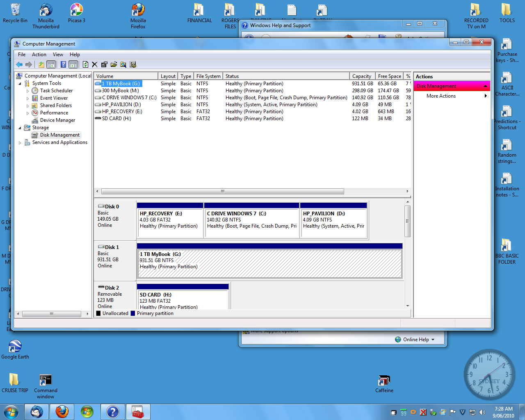Expand Services and Applications node
The image size is (525, 420).
tap(20, 142)
